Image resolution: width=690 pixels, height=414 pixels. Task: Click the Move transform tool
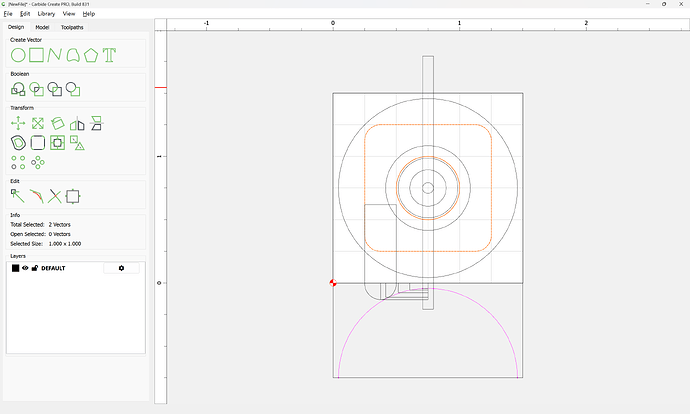(x=18, y=124)
